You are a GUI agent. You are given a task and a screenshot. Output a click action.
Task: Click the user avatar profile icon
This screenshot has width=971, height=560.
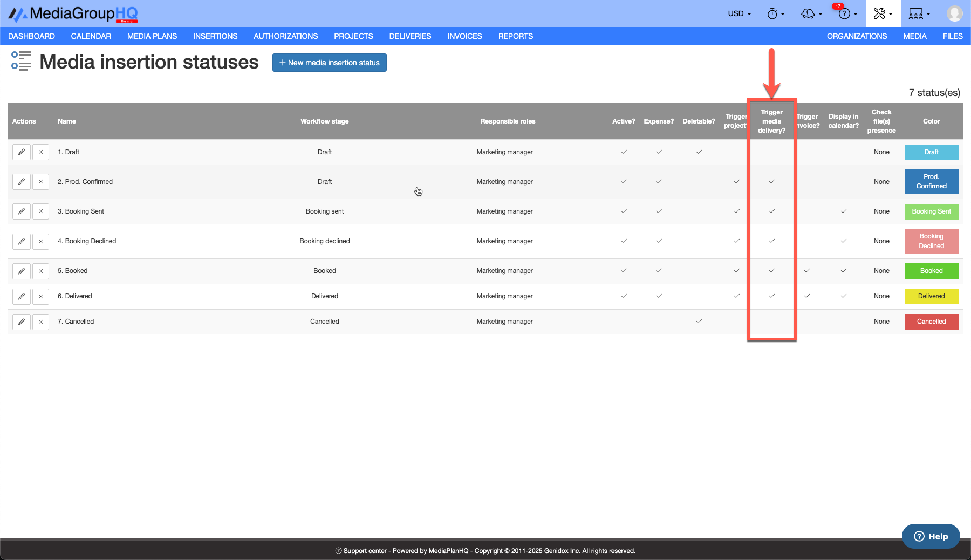(x=954, y=13)
